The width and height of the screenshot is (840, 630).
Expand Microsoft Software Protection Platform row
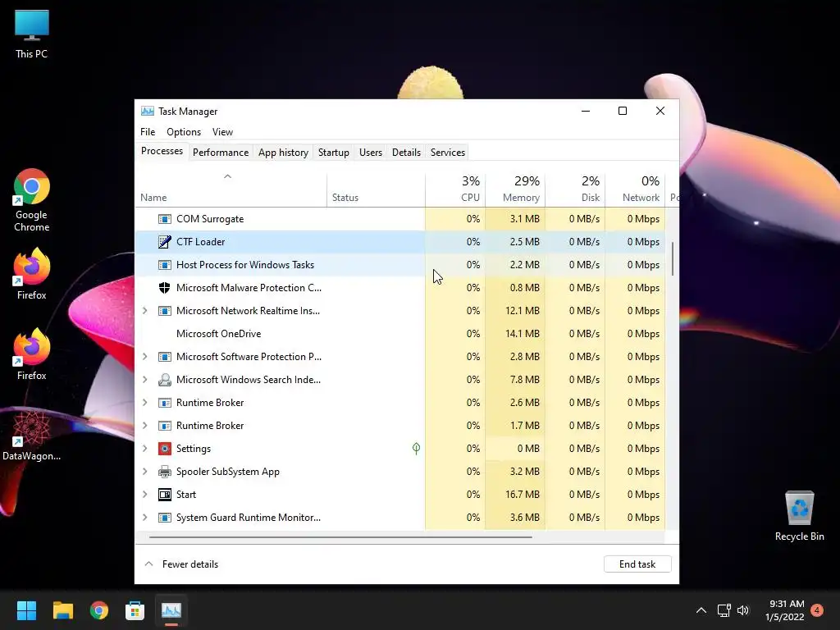[144, 357]
